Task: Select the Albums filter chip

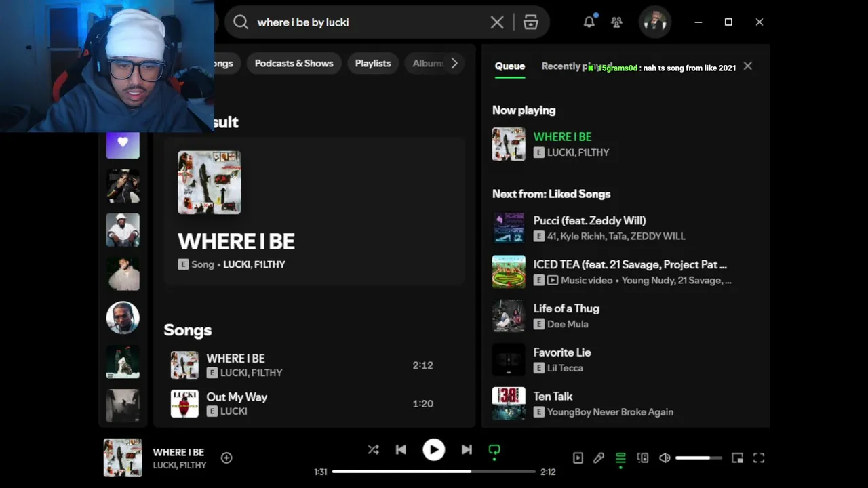Action: pos(428,63)
